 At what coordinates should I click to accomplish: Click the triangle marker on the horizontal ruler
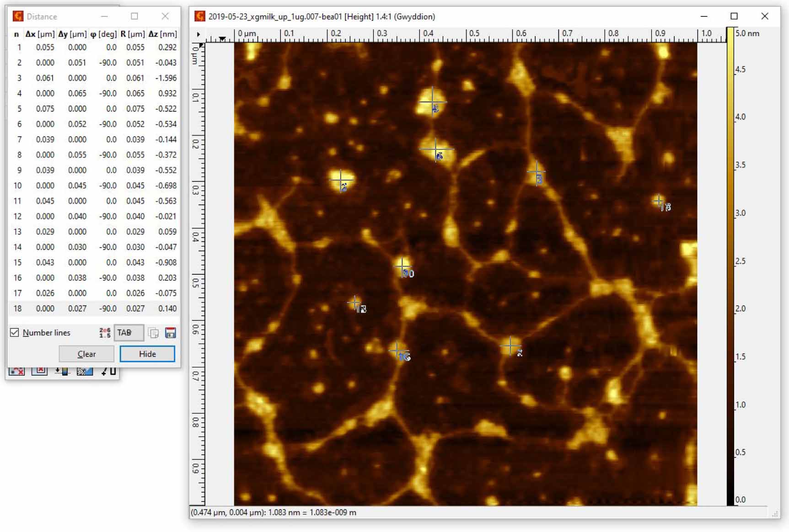pyautogui.click(x=223, y=38)
